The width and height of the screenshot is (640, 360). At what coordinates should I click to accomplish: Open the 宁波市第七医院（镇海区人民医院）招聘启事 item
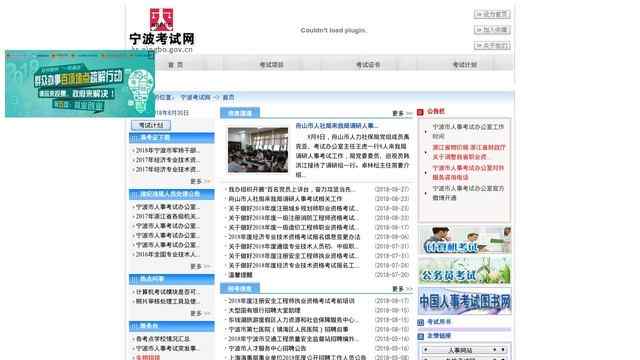tap(288, 329)
